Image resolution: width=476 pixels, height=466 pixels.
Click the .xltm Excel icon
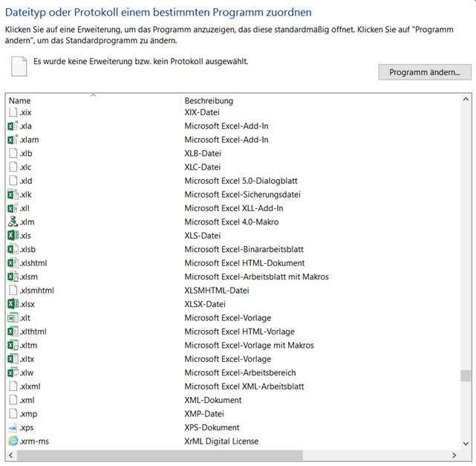(x=13, y=345)
